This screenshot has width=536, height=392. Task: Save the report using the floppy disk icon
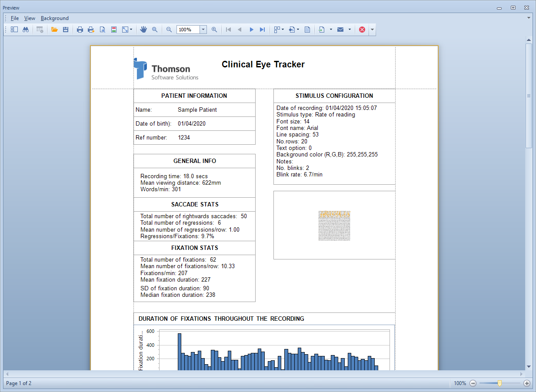tap(66, 30)
